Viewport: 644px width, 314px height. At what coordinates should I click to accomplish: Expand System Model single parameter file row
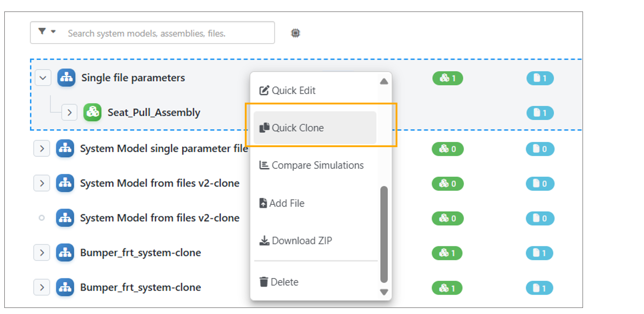[x=42, y=149]
